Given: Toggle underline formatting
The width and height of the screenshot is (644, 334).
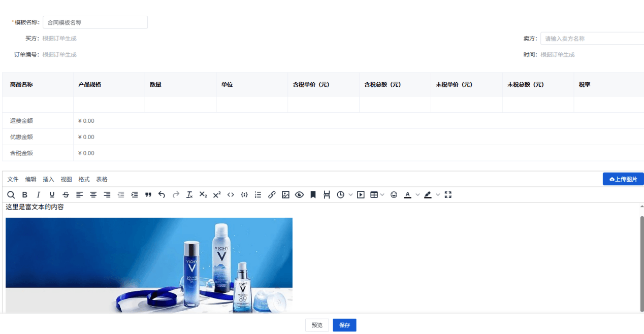Looking at the screenshot, I should [52, 194].
